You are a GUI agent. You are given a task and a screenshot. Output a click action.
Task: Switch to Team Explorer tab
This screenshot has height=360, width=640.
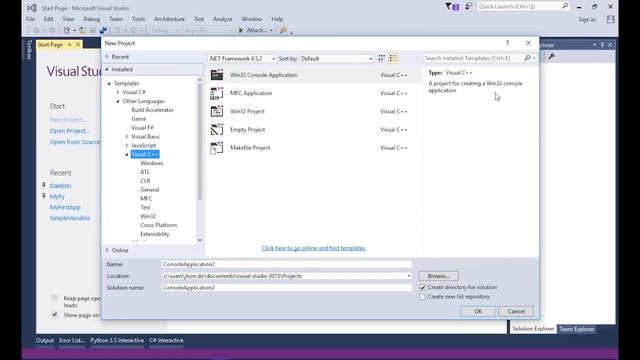(x=576, y=329)
